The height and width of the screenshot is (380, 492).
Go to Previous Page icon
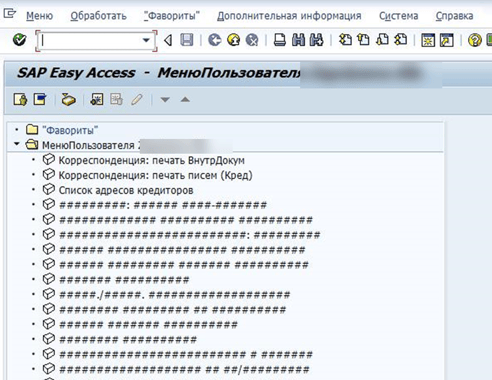pyautogui.click(x=364, y=40)
